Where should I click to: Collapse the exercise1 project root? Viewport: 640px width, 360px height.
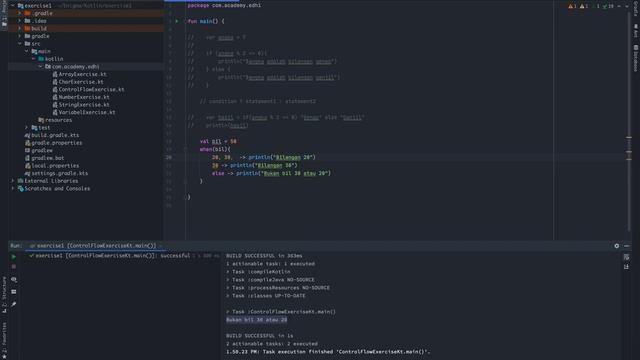pyautogui.click(x=13, y=6)
